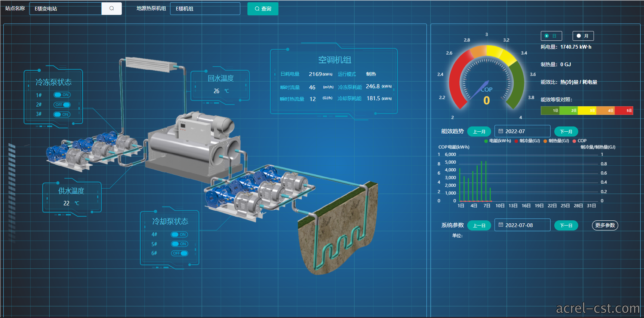Image resolution: width=644 pixels, height=318 pixels.
Task: Go to previous month with 上一月
Action: click(x=479, y=132)
